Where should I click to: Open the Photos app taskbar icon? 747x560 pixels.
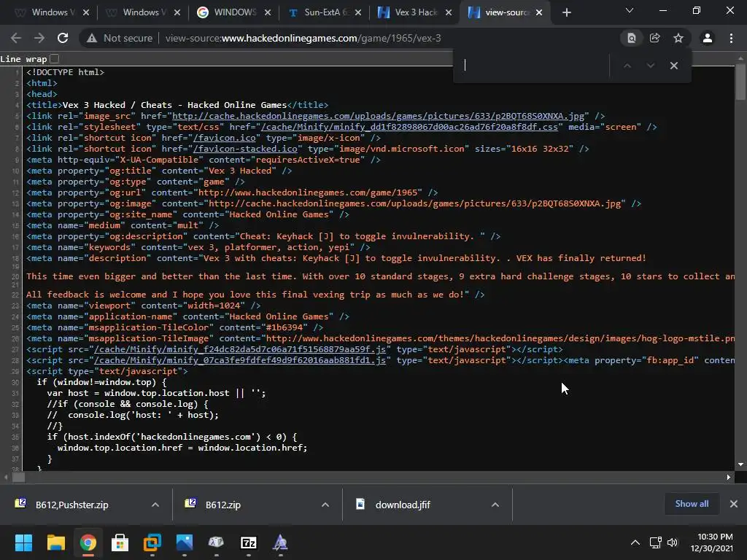(x=185, y=542)
